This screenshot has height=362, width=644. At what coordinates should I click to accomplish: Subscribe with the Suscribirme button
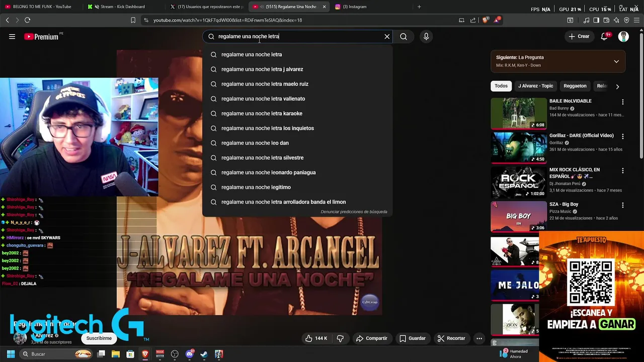tap(99, 338)
